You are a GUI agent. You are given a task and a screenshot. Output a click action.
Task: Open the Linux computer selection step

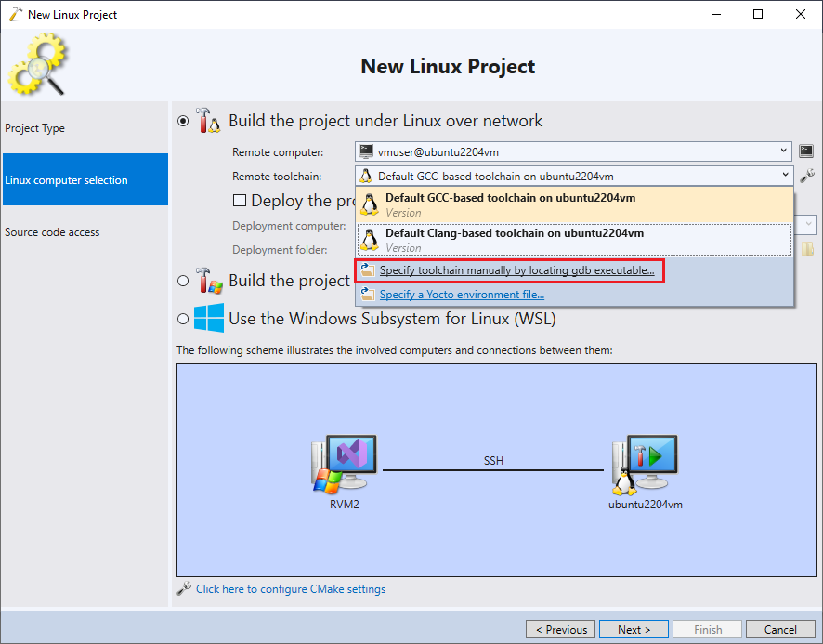tap(85, 179)
